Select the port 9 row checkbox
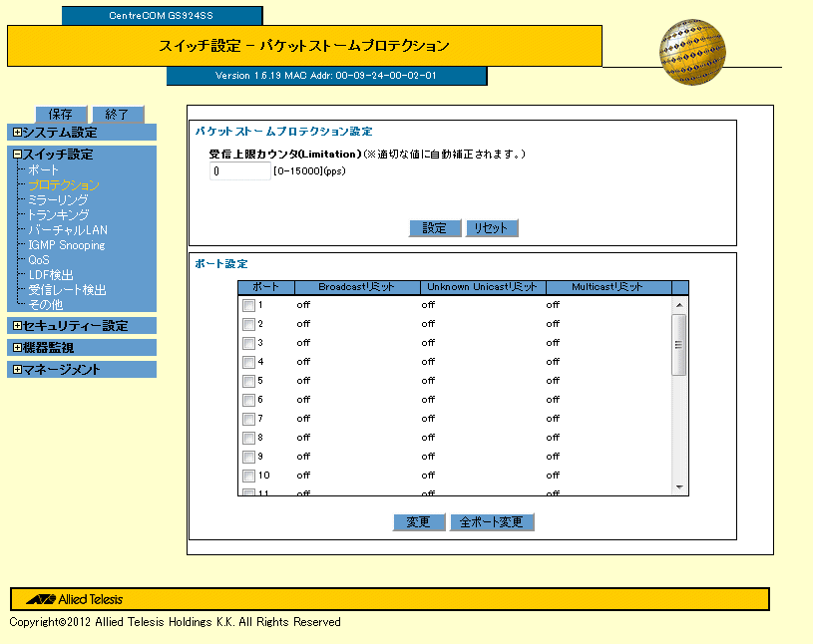Screen dimensions: 813x644 coord(248,457)
